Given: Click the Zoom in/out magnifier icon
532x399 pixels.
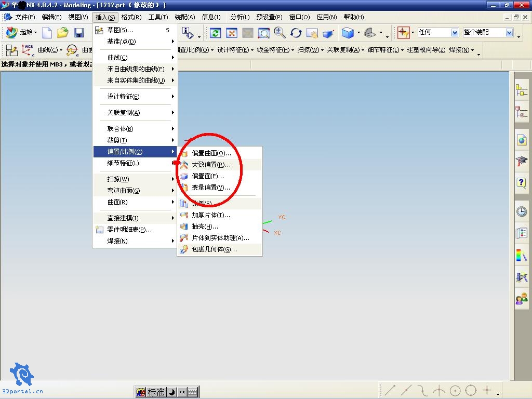Looking at the screenshot, I should point(280,33).
